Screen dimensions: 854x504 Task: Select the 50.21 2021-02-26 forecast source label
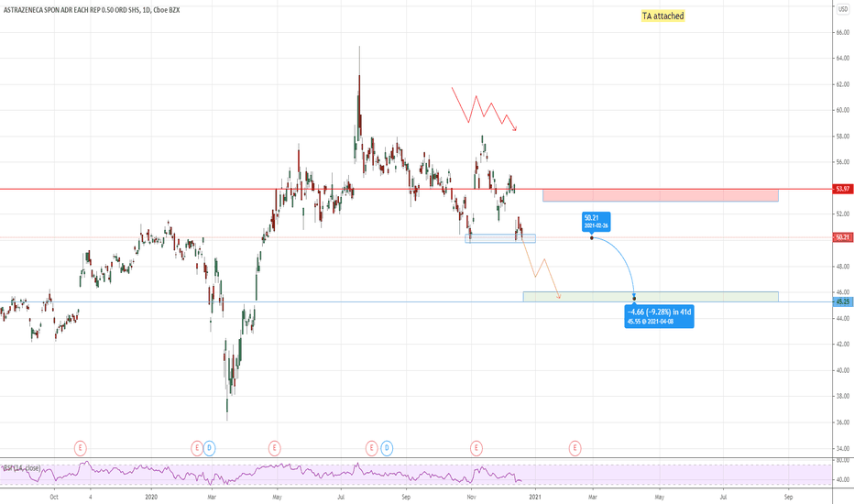(x=597, y=221)
